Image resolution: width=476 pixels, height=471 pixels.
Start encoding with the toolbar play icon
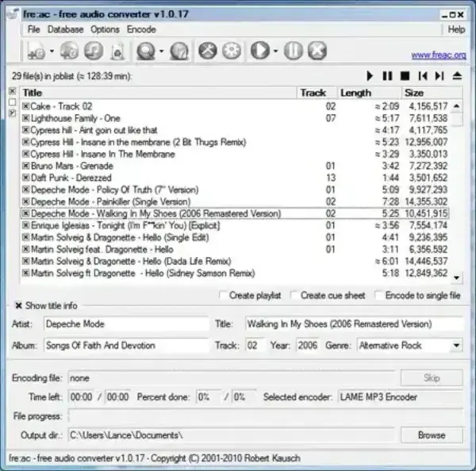tap(260, 51)
